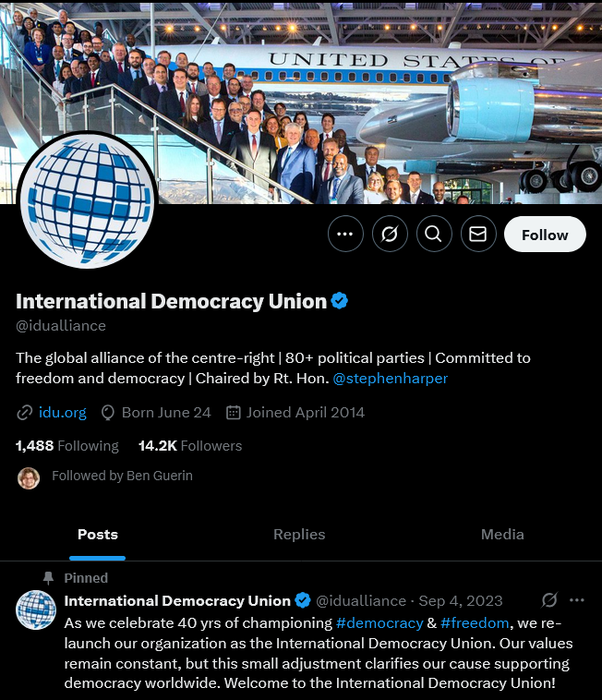Click the Grok icon beside search

coord(389,234)
